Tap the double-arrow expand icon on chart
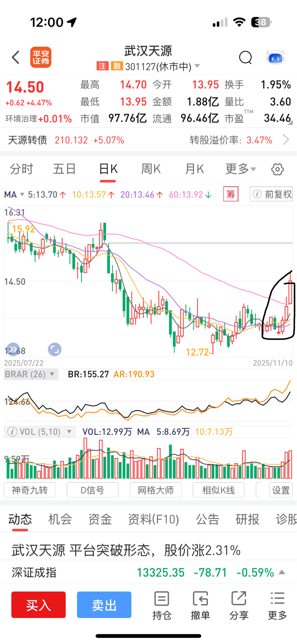The height and width of the screenshot is (644, 297). [13, 349]
